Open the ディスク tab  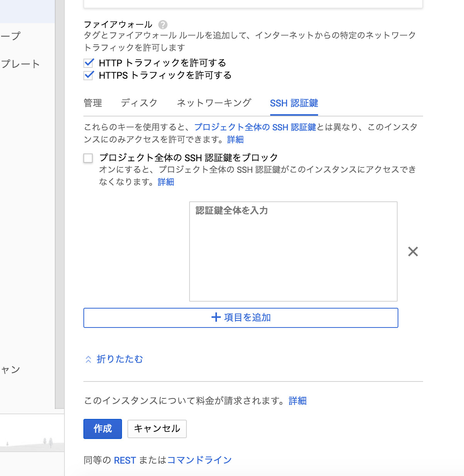pyautogui.click(x=139, y=103)
